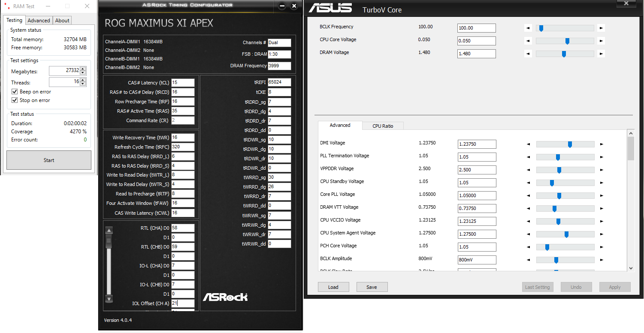Click the tREFI value field

coord(279,82)
